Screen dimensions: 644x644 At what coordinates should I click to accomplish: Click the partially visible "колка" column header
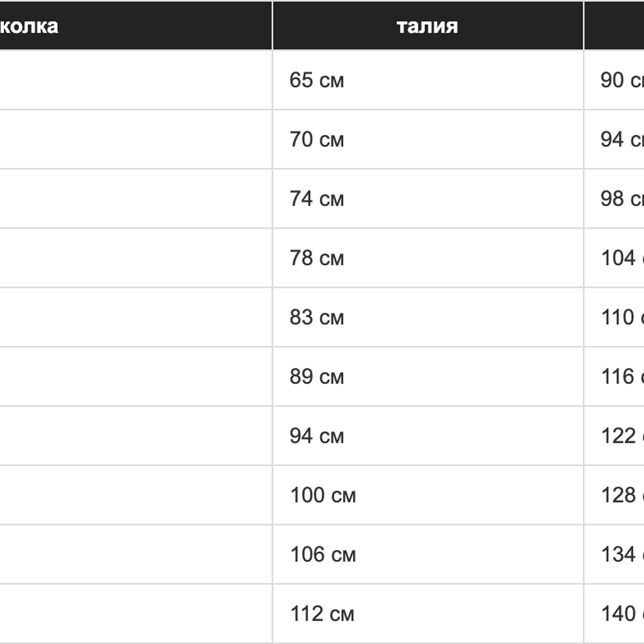pos(29,26)
